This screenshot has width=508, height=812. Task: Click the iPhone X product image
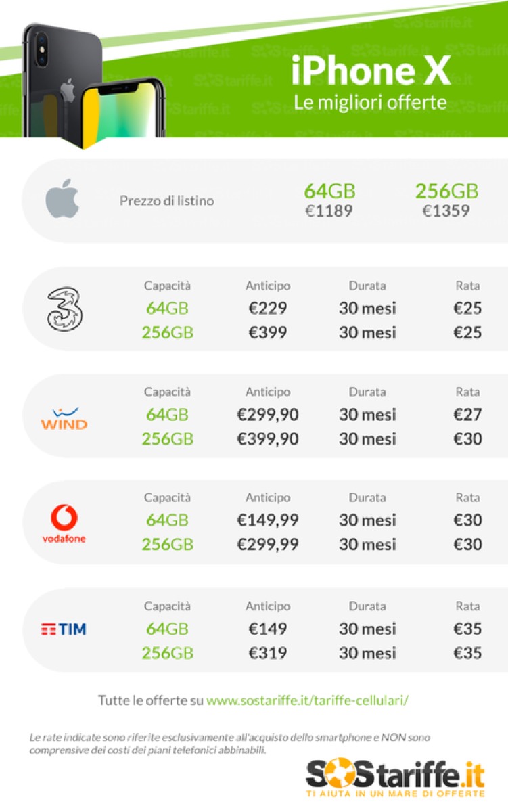coord(95,85)
